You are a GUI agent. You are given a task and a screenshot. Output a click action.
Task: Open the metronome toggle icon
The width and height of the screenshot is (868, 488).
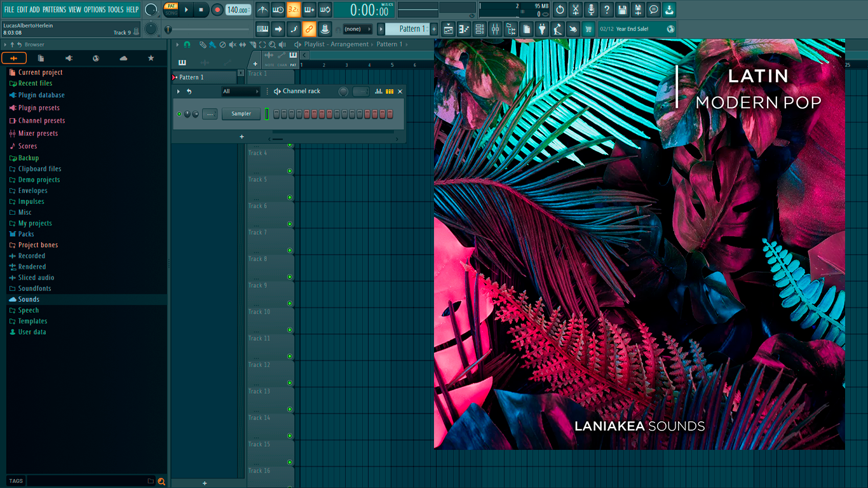pos(262,10)
